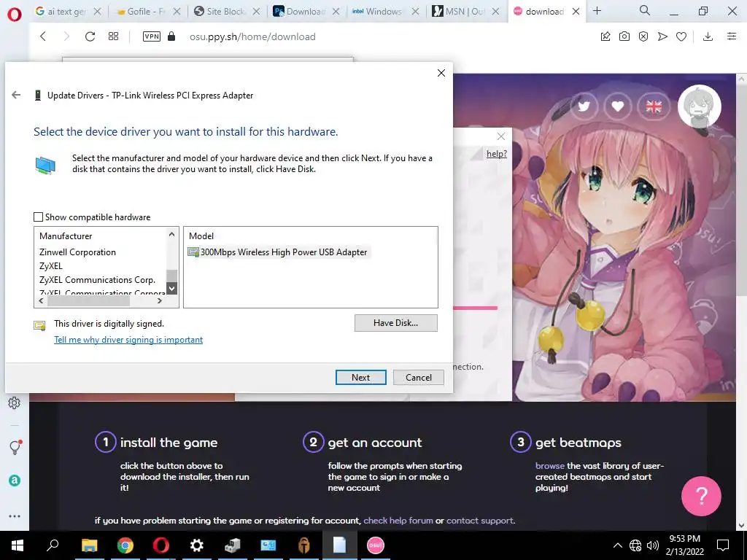Open Windows Start menu
Image resolution: width=747 pixels, height=560 pixels.
pos(18,545)
